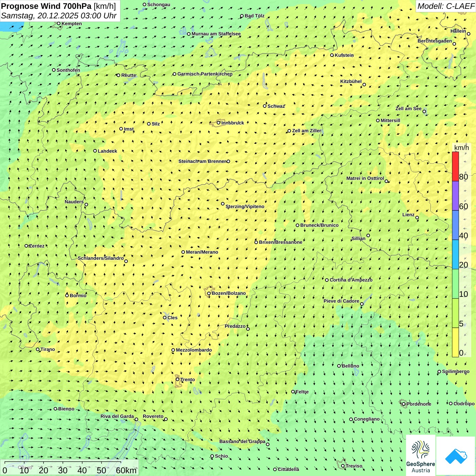Click the Predazzo label
This screenshot has width=476, height=476.
(235, 326)
